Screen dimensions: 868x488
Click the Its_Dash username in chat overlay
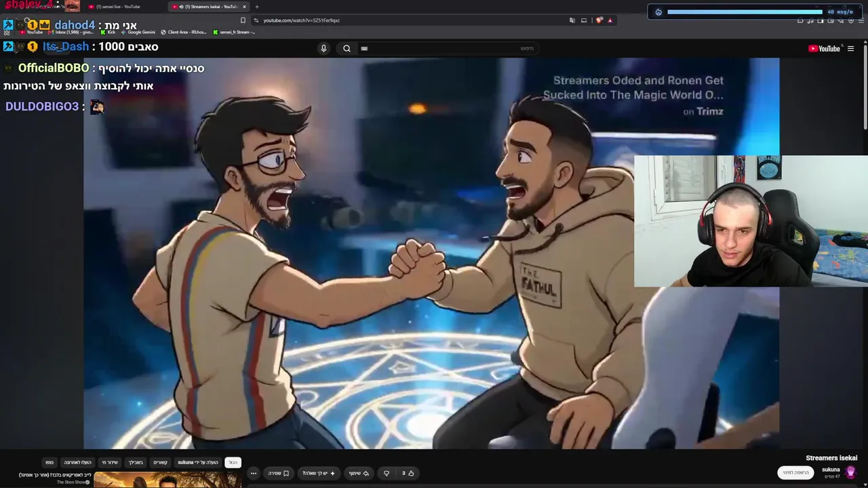[66, 47]
